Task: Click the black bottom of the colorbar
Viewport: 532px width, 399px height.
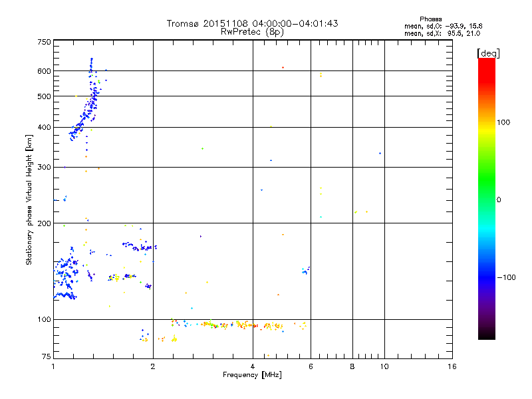Action: click(487, 334)
